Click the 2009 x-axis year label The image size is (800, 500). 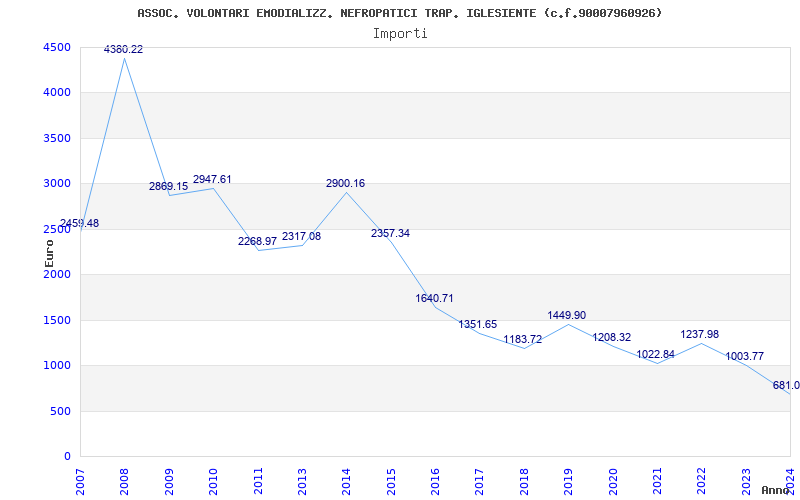[x=168, y=480]
